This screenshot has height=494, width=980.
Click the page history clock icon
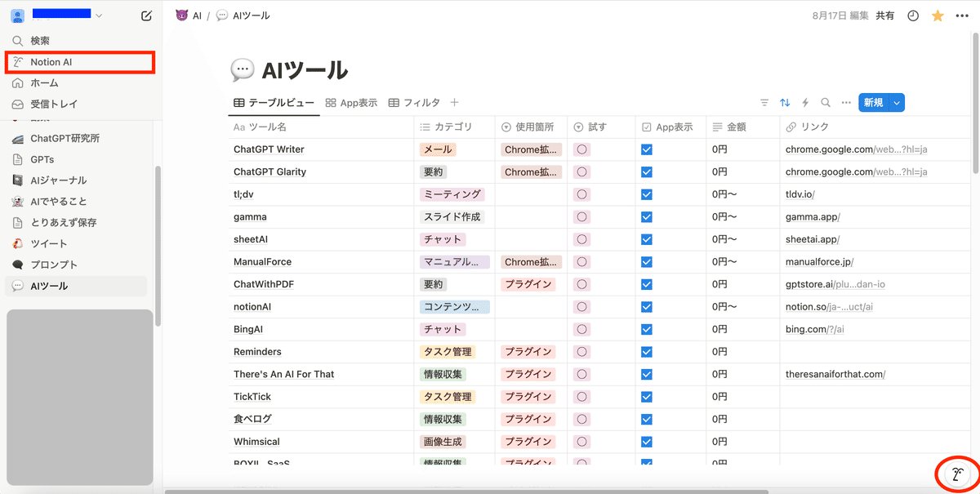pyautogui.click(x=914, y=16)
